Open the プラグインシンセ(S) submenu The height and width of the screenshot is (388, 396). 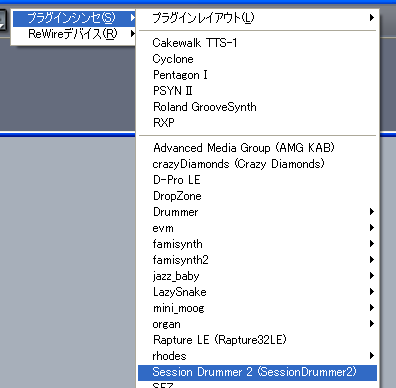point(74,18)
